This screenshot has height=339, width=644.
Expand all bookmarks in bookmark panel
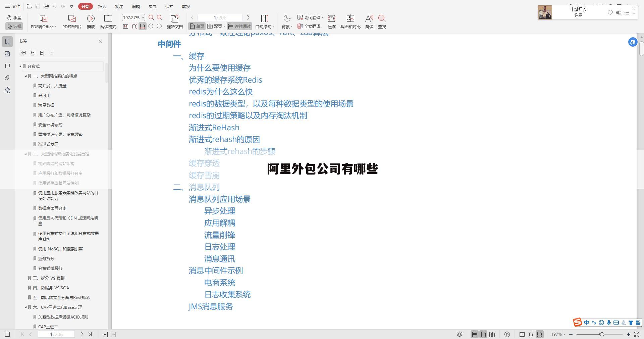click(x=23, y=53)
